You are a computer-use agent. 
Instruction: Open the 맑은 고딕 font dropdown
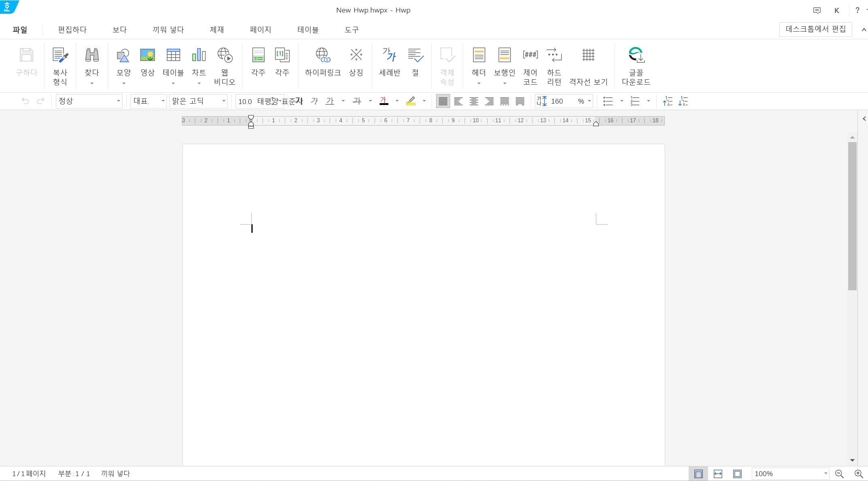[x=198, y=101]
